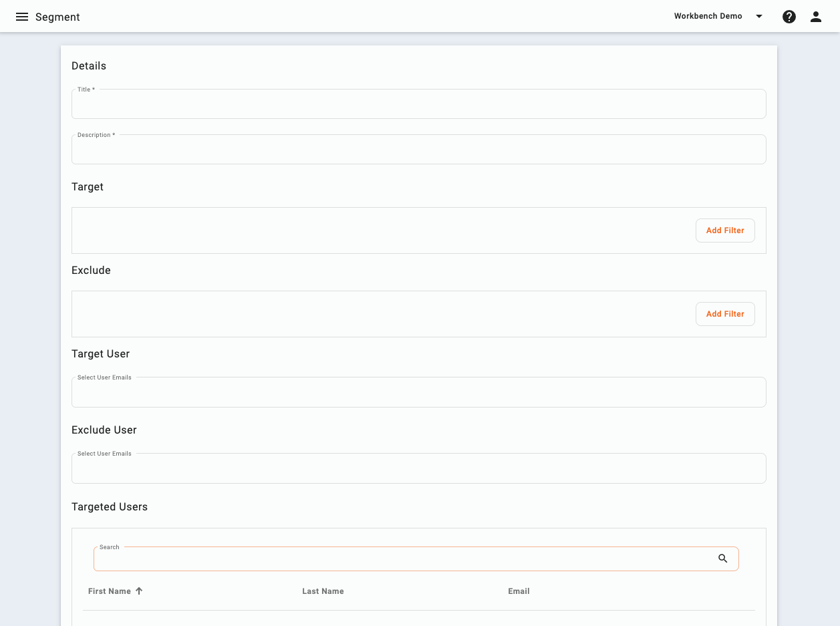Click the First Name column header
Viewport: 840px width, 626px height.
click(110, 591)
